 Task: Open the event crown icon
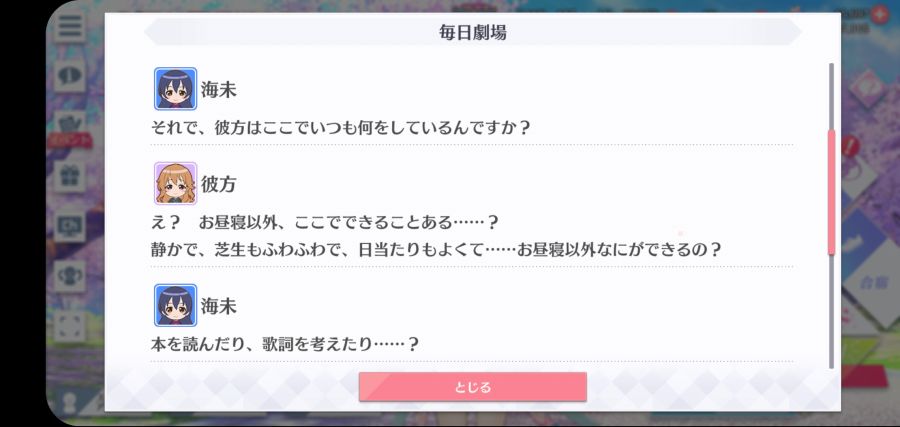tap(70, 124)
